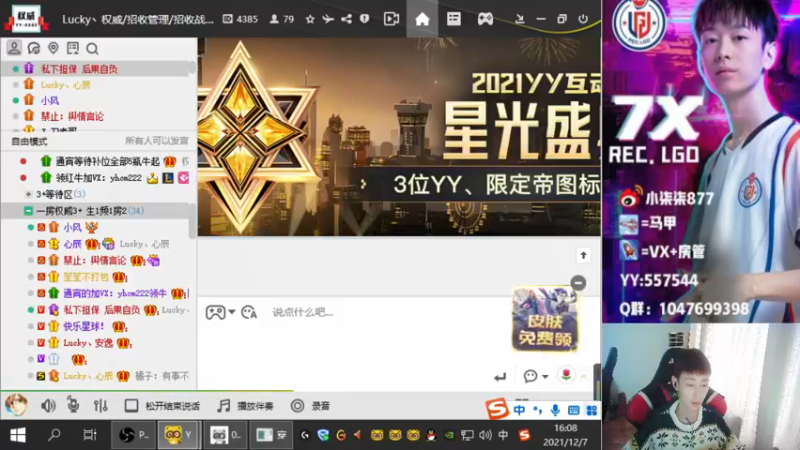Send a flower gift icon

(566, 376)
